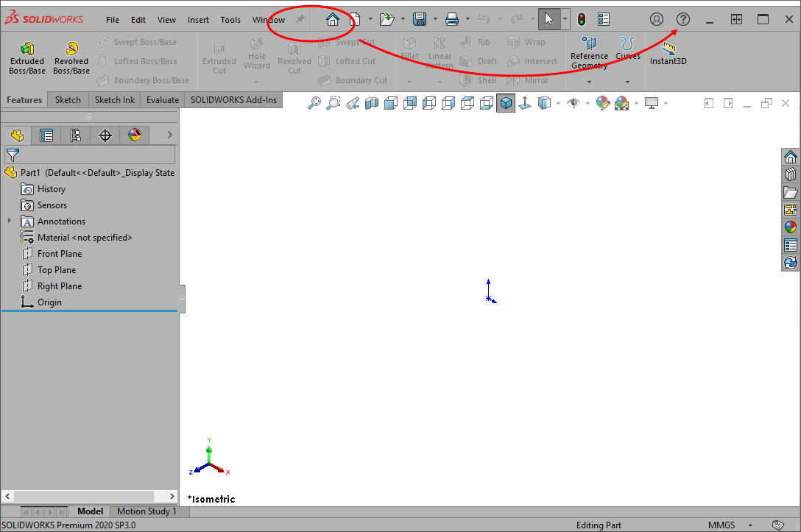Select Origin in feature tree

click(x=49, y=302)
